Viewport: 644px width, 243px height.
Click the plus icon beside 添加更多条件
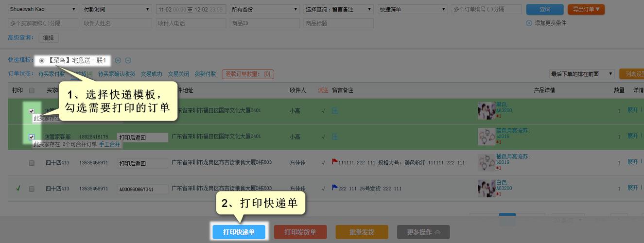[529, 23]
